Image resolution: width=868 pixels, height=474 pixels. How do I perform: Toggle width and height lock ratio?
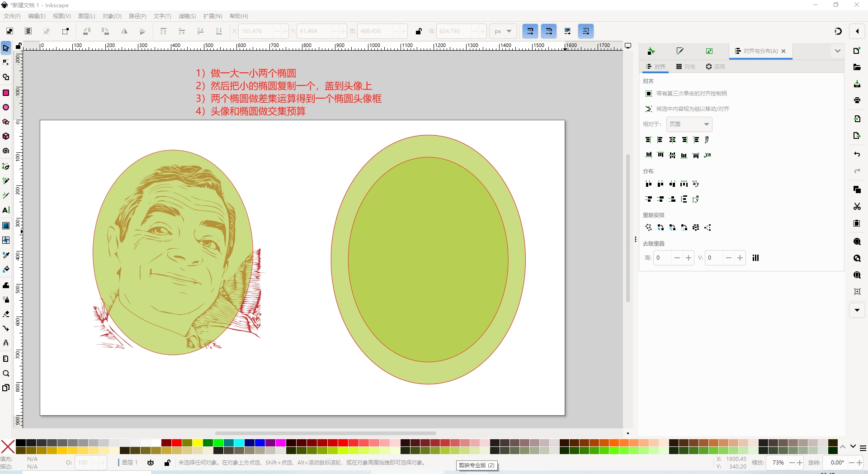tap(419, 31)
